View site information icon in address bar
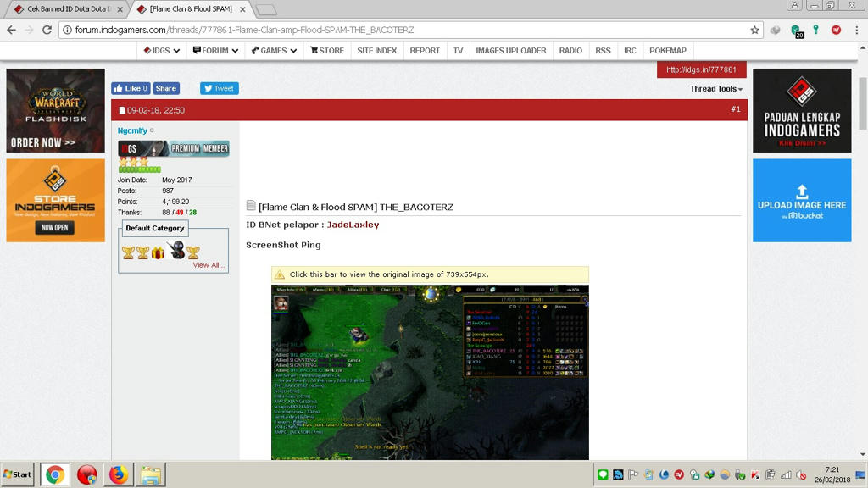868x488 pixels. click(67, 30)
